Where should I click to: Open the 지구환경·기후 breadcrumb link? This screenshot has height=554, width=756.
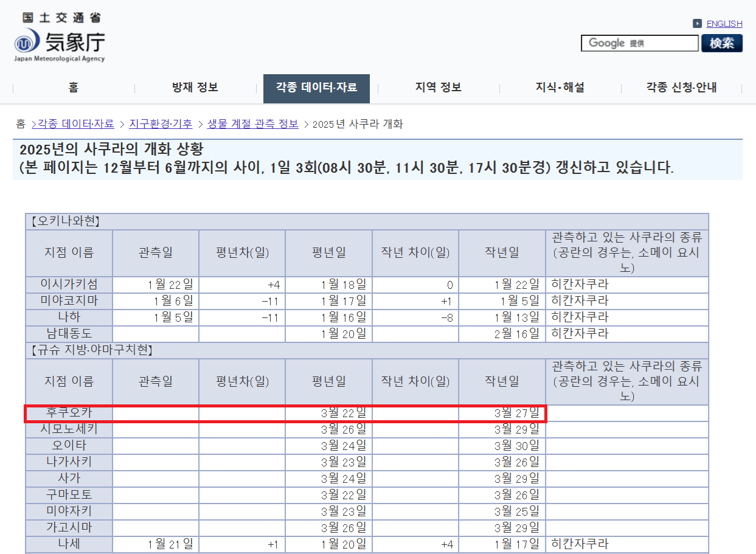point(159,124)
